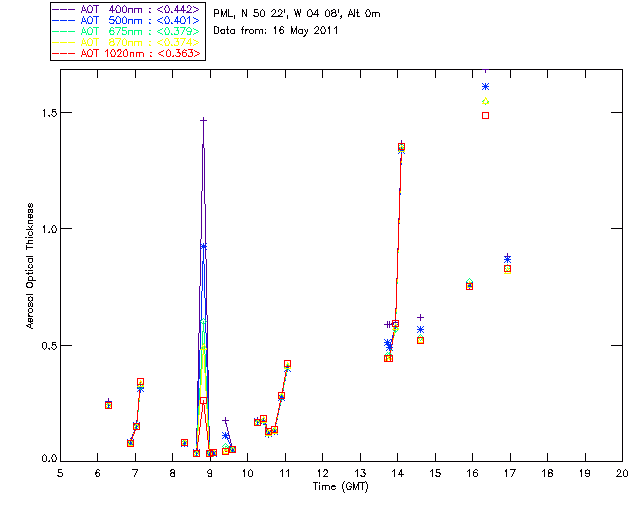Click the red square data point at hour 6.3
Image resolution: width=640 pixels, height=512 pixels.
[109, 405]
